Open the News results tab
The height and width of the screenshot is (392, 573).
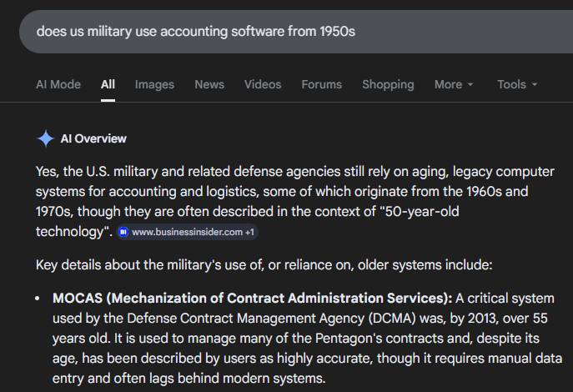[209, 84]
